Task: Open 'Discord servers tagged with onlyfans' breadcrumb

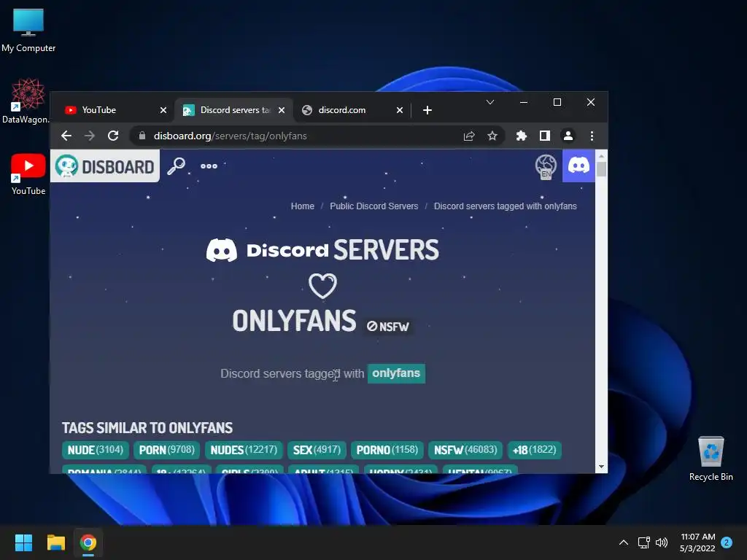Action: click(x=505, y=206)
